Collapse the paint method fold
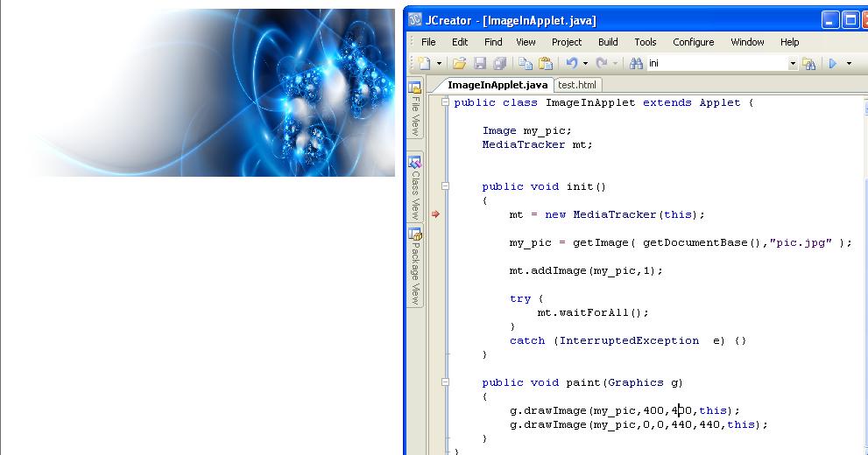The width and height of the screenshot is (868, 455). [x=445, y=382]
